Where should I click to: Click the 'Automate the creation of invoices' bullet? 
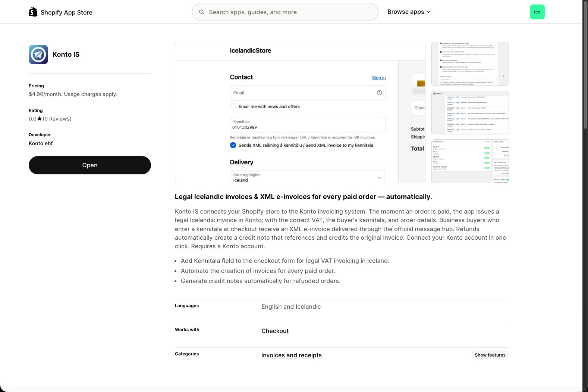(258, 271)
